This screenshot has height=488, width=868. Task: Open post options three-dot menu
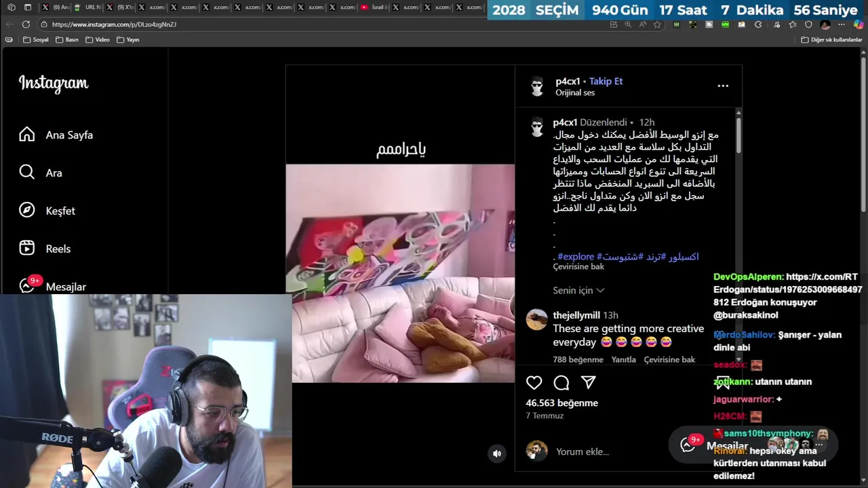(723, 86)
